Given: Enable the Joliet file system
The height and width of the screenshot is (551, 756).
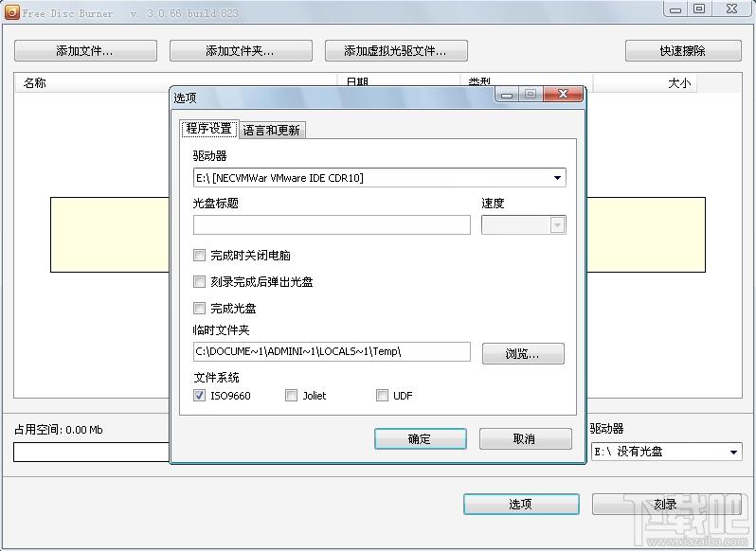Looking at the screenshot, I should pos(291,396).
